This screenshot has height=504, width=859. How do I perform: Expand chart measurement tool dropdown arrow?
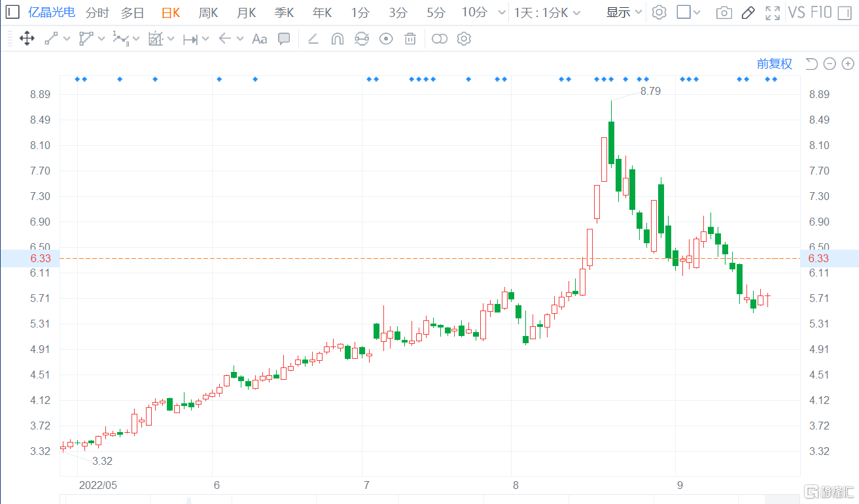pyautogui.click(x=171, y=39)
